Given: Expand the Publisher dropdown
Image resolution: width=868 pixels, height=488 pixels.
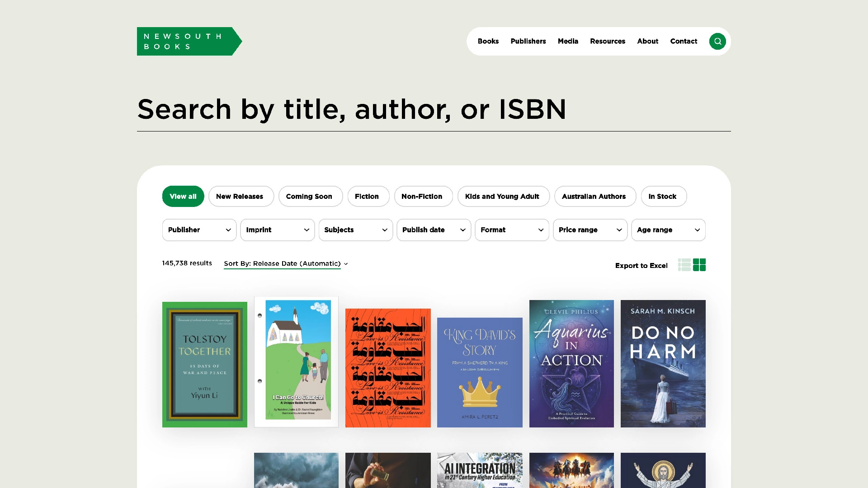Looking at the screenshot, I should pos(199,230).
